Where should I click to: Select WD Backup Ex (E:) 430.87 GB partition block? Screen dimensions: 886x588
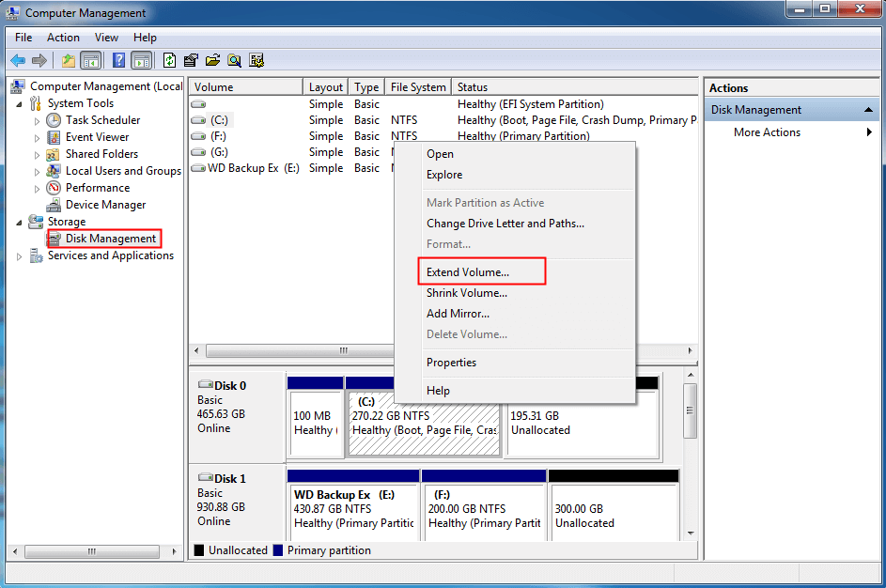pyautogui.click(x=353, y=511)
